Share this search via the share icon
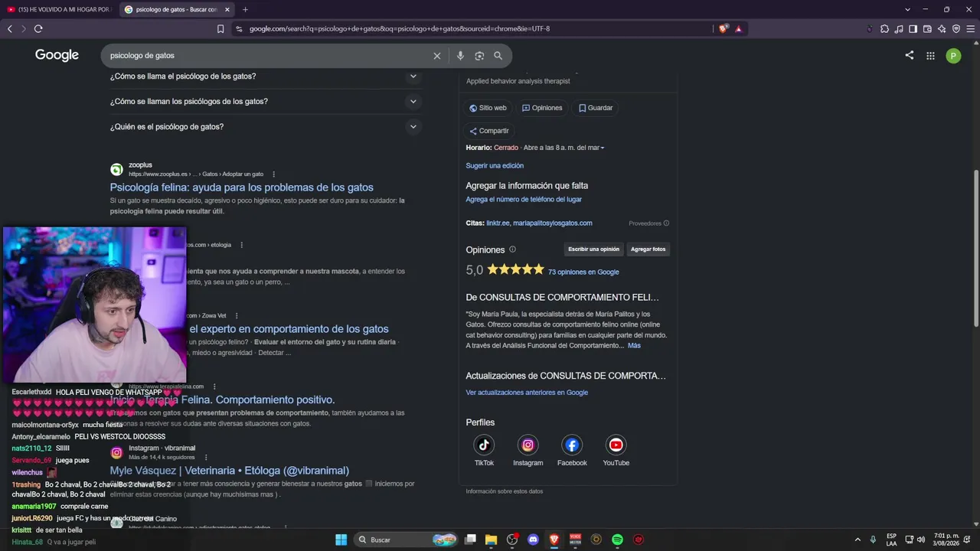 910,56
